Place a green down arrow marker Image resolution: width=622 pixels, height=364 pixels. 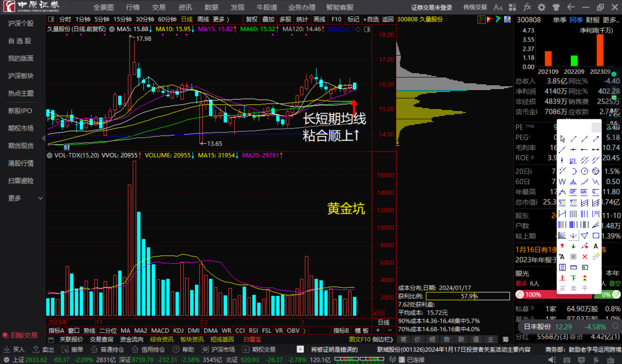[573, 246]
